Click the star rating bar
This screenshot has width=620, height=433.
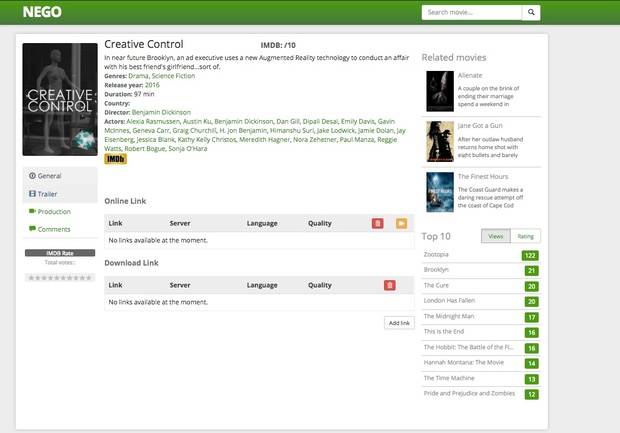(x=60, y=278)
